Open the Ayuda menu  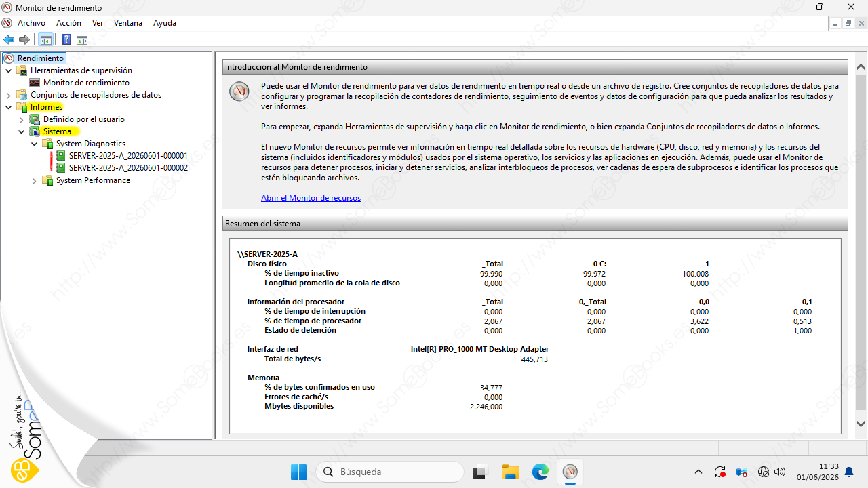click(165, 23)
